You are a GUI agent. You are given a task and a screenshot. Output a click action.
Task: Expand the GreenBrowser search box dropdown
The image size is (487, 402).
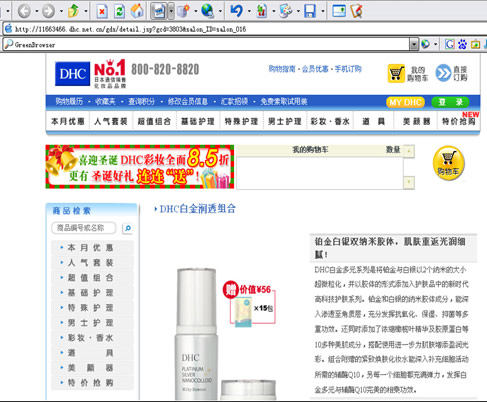pyautogui.click(x=413, y=44)
